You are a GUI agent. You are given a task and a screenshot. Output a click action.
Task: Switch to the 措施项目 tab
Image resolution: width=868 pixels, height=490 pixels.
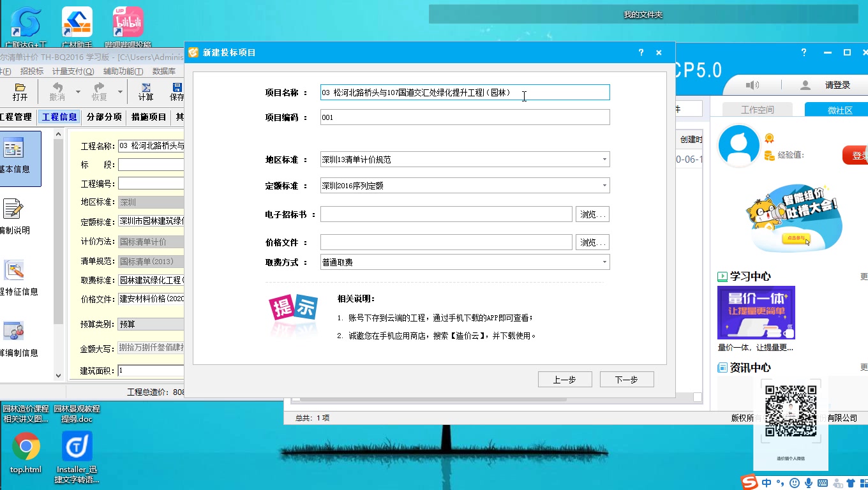click(x=149, y=117)
